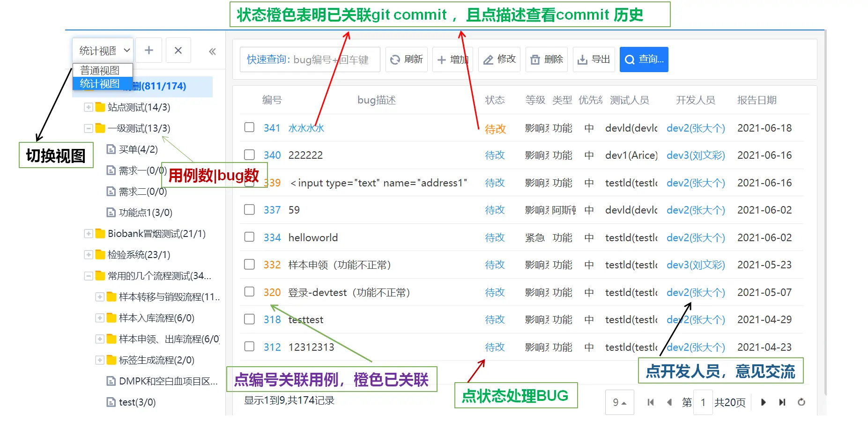Sort by the 编号 column header
The width and height of the screenshot is (868, 436).
(x=272, y=100)
